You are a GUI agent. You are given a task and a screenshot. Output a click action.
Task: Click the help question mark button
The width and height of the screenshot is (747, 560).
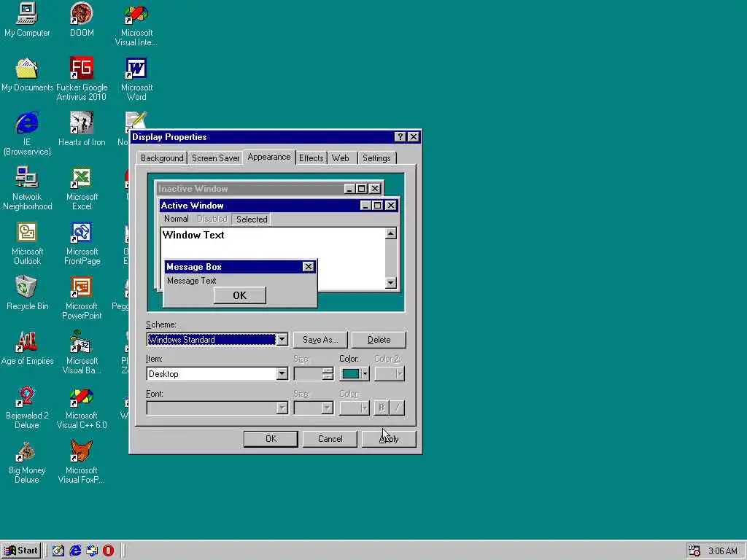pyautogui.click(x=400, y=137)
